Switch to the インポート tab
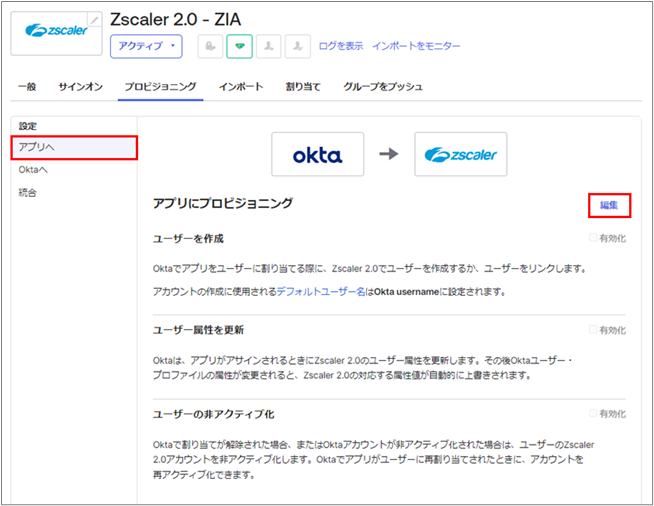Screen dimensions: 654x506 241,87
